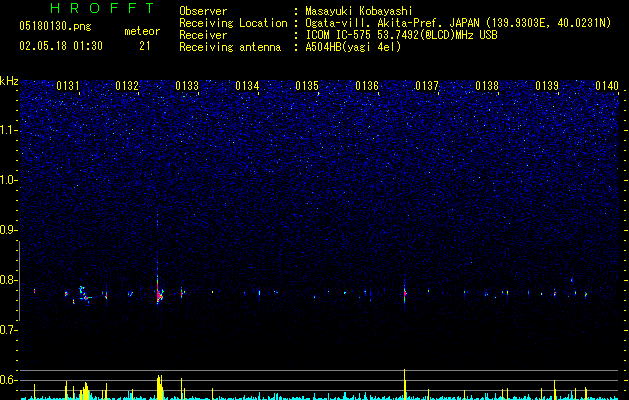The height and width of the screenshot is (400, 629).
Task: Click the 0.8 kHz axis label
Action: (x=8, y=280)
